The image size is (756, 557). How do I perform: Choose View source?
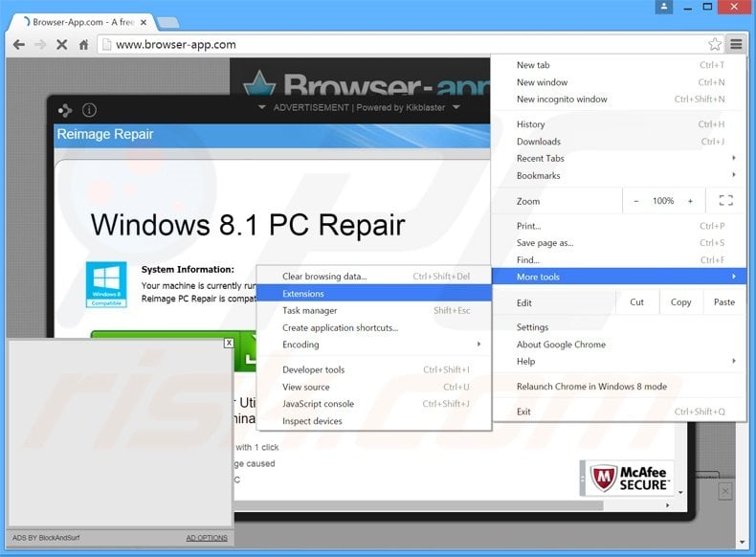374,387
